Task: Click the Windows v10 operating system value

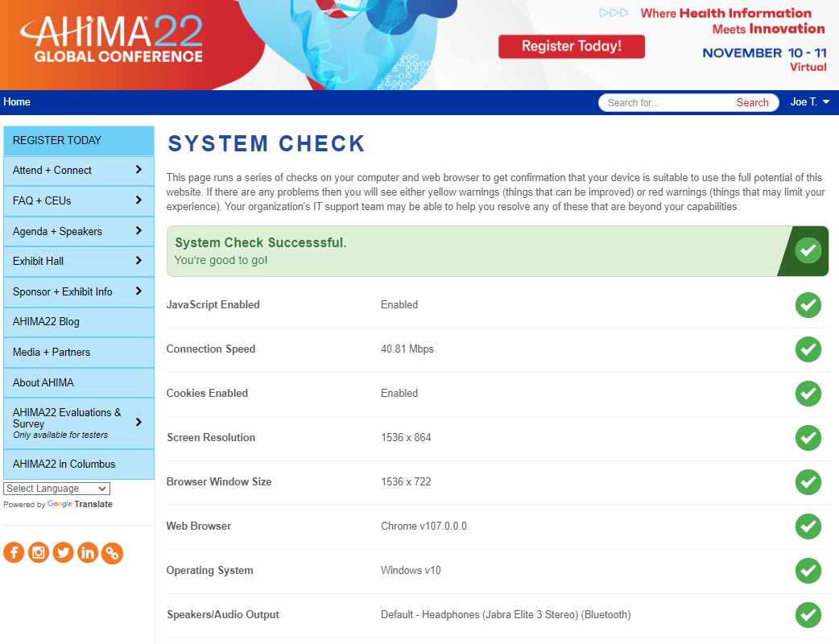Action: click(x=411, y=570)
